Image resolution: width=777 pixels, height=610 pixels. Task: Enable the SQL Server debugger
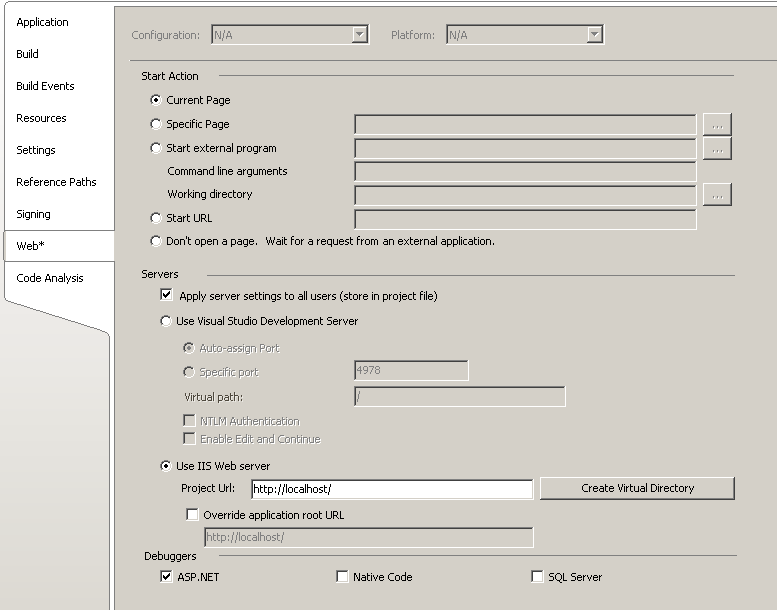click(x=537, y=576)
